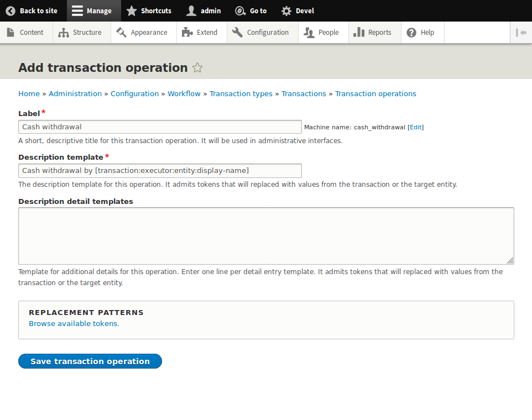
Task: Click the Structure menu icon
Action: coord(64,33)
